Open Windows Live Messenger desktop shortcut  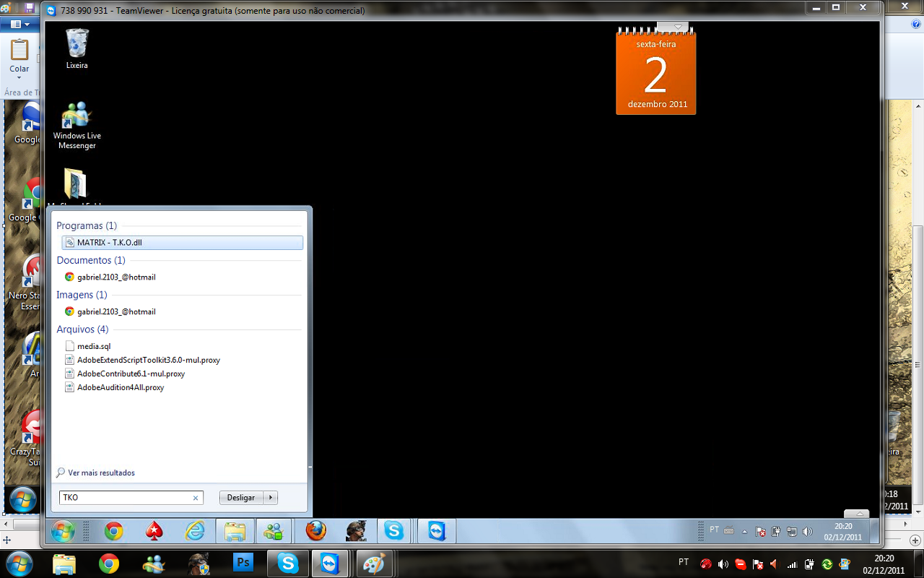pos(77,125)
